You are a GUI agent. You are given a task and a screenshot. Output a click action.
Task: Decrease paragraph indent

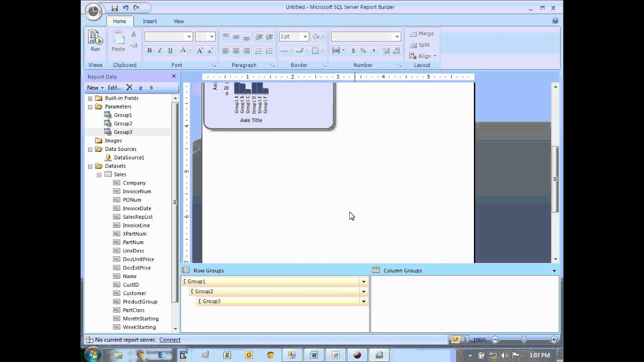coord(259,37)
